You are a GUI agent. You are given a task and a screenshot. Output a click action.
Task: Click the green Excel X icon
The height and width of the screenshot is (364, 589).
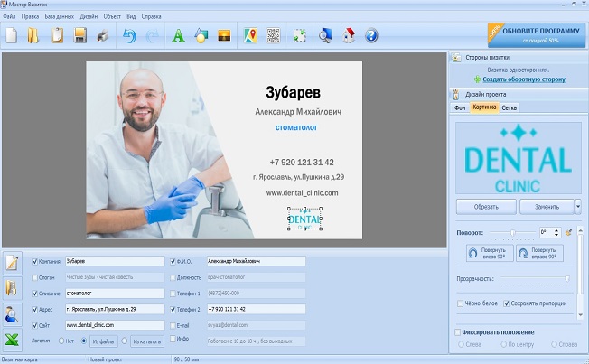tap(12, 340)
